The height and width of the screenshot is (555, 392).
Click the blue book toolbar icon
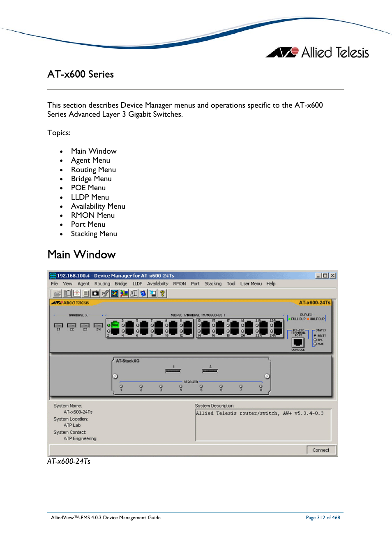tap(143, 293)
